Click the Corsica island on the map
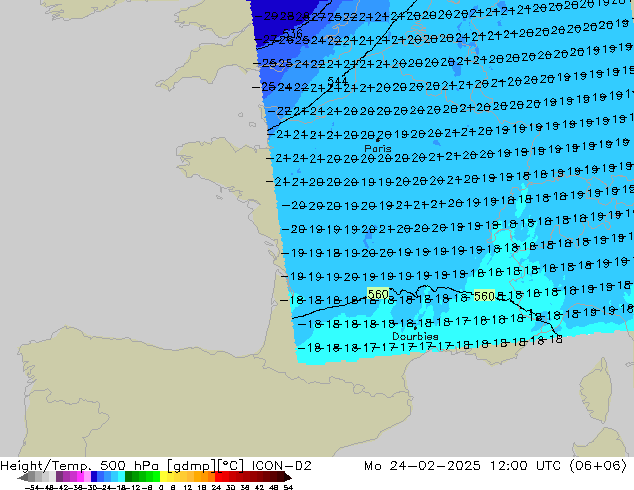Viewport: 634px width, 490px height. (x=598, y=389)
